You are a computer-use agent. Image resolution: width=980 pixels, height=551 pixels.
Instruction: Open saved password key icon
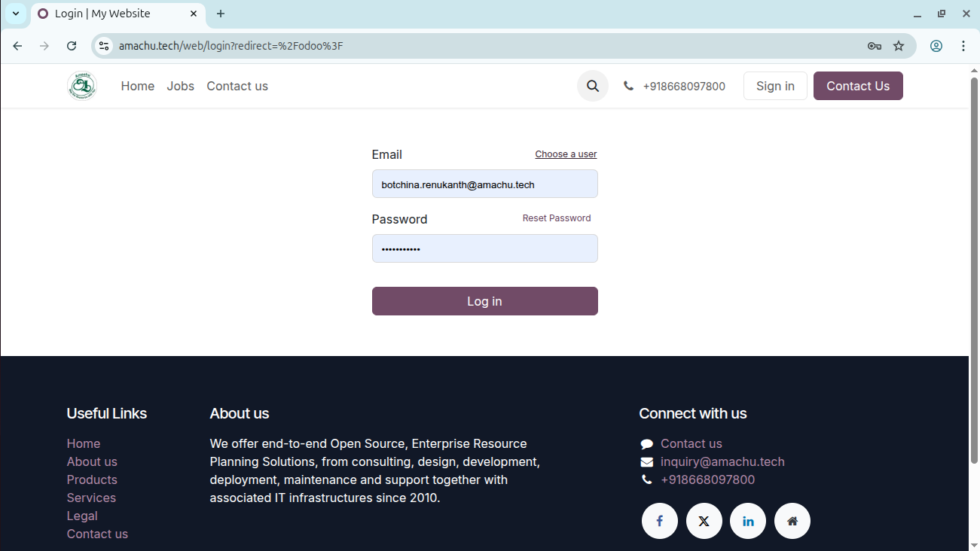(x=874, y=46)
